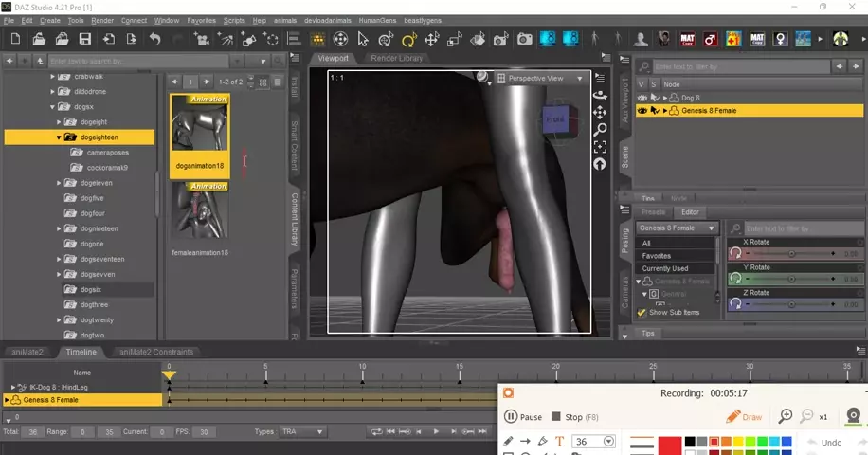
Task: Click the Save file icon in toolbar
Action: 85,40
